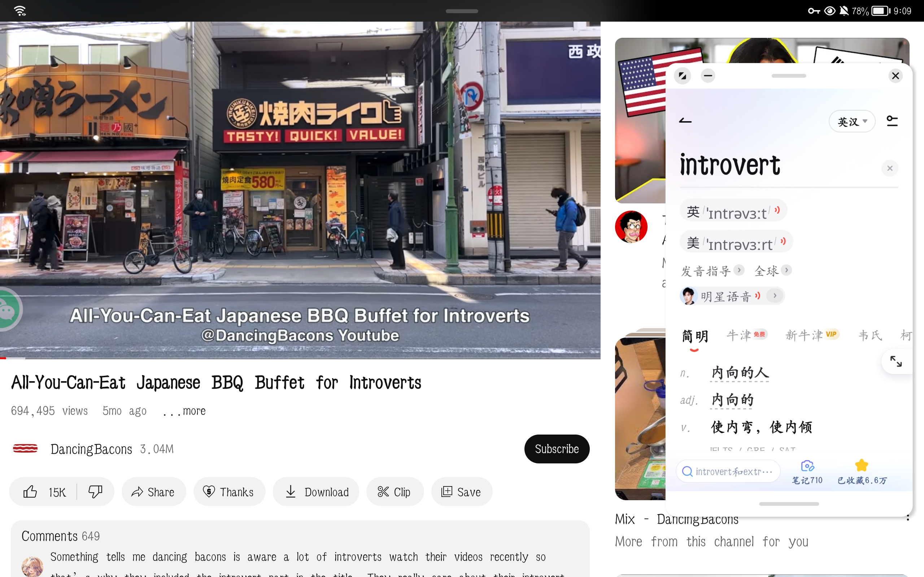Play American pronunciation audio
924x577 pixels.
click(783, 241)
